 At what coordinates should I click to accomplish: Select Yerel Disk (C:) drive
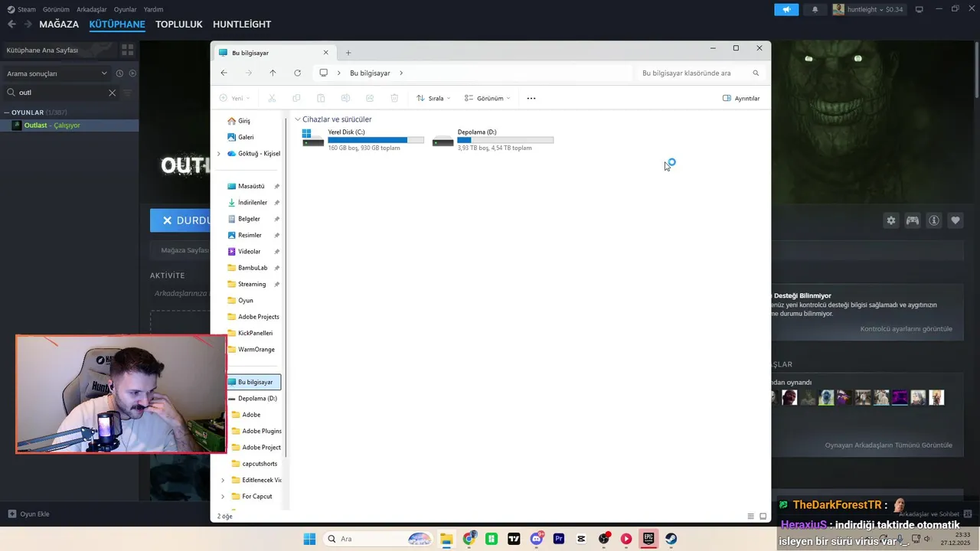pos(363,139)
